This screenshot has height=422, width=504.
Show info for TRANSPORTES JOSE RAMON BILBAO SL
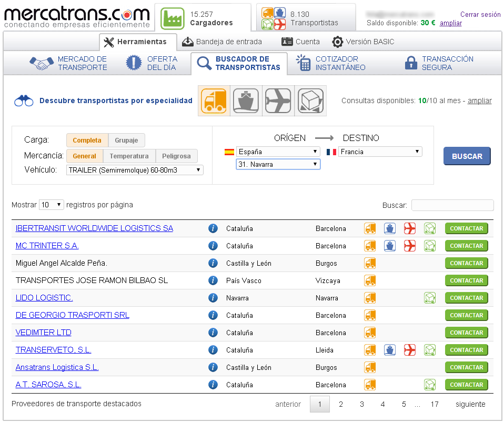213,280
